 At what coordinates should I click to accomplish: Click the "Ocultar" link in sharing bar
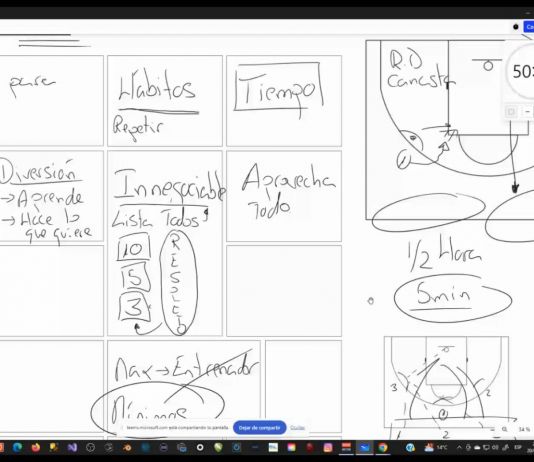(x=297, y=428)
